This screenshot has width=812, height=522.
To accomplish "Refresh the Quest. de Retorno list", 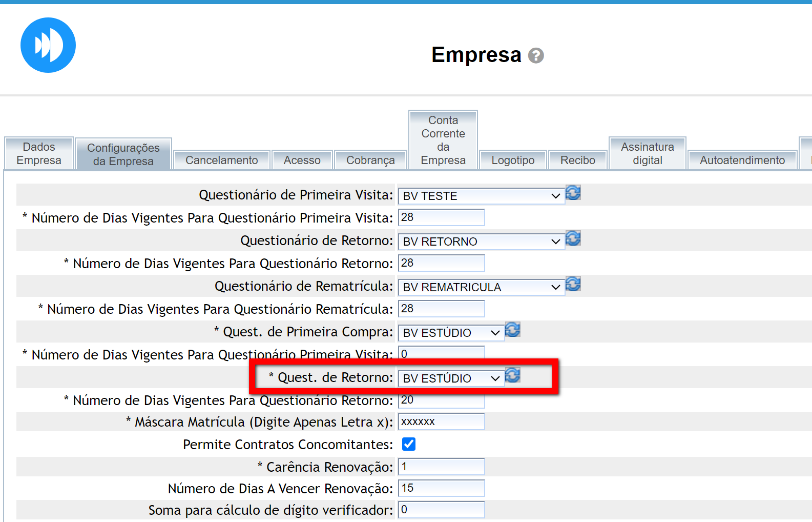I will pos(512,376).
